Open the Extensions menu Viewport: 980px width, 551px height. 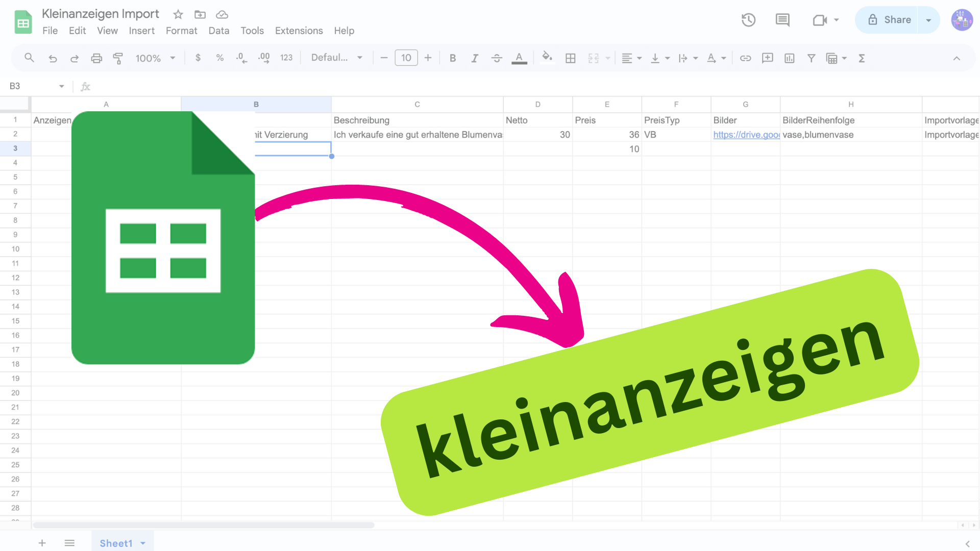[x=299, y=31]
